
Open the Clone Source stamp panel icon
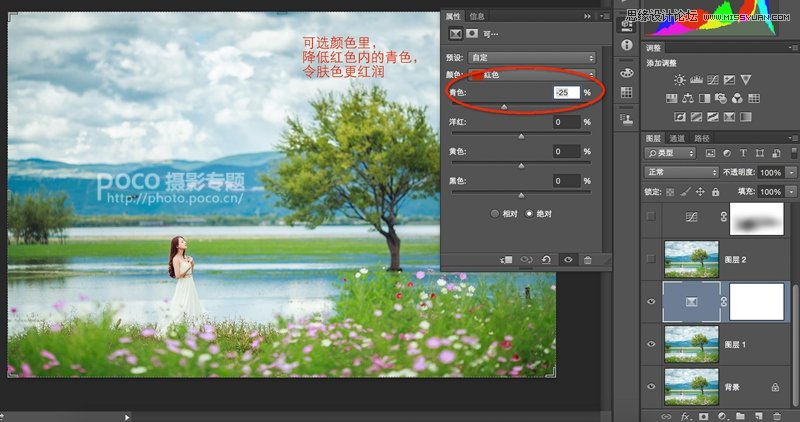point(627,120)
